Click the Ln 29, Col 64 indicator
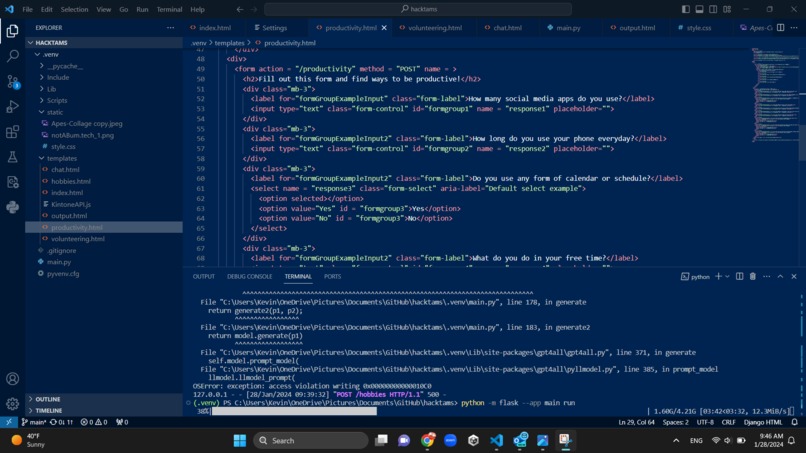The width and height of the screenshot is (806, 453). pos(636,422)
